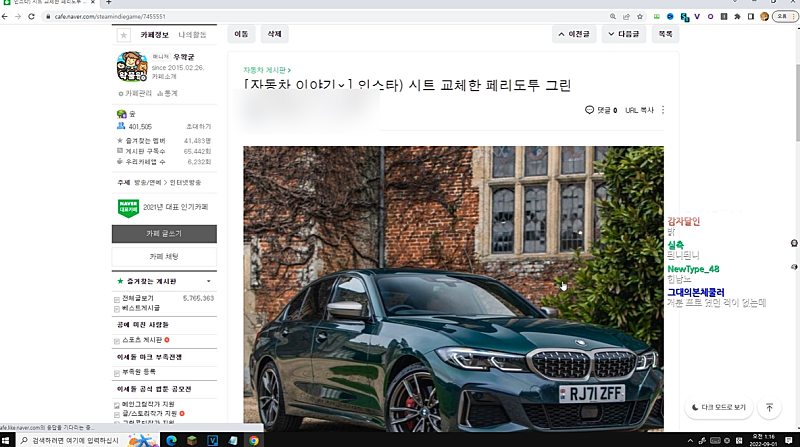The image size is (800, 447).
Task: Copy the post link with URL 복사
Action: tap(639, 110)
